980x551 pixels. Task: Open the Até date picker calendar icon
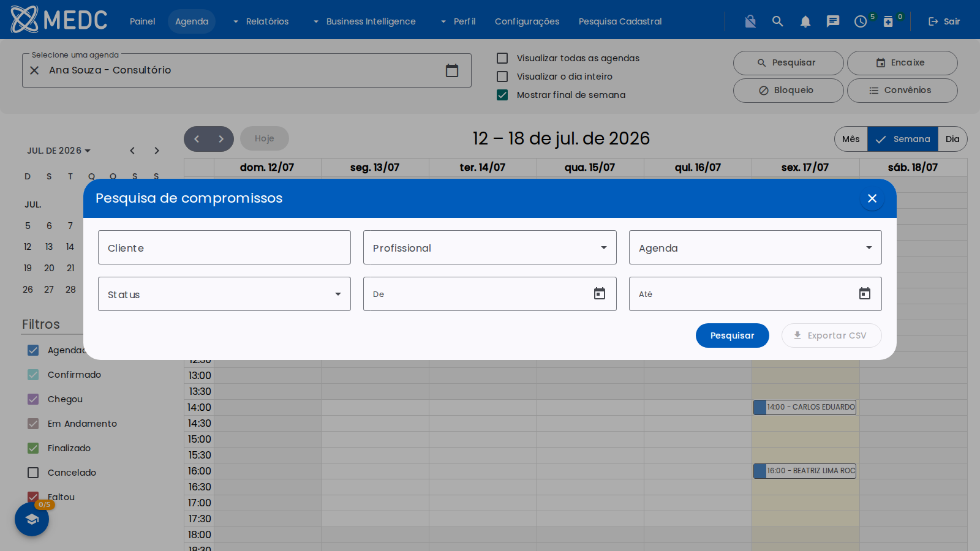865,294
